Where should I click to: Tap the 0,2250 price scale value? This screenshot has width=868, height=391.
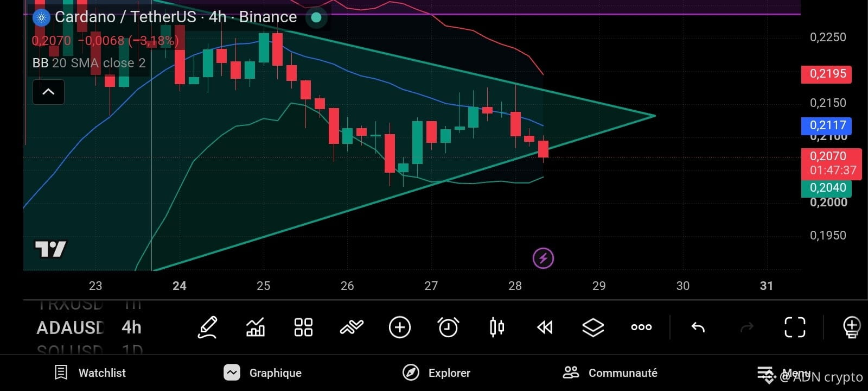click(828, 37)
